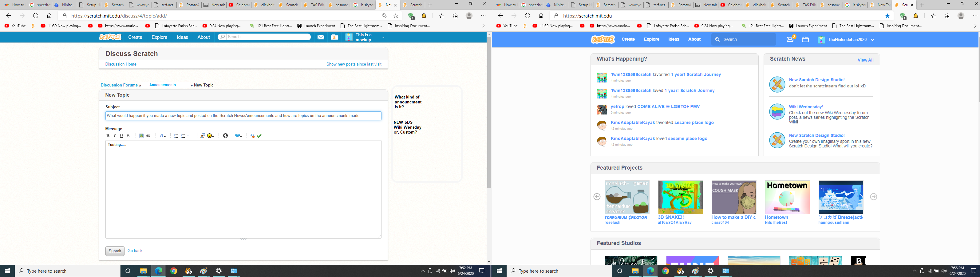This screenshot has width=980, height=277.
Task: Click the strikethrough formatting icon
Action: 128,136
